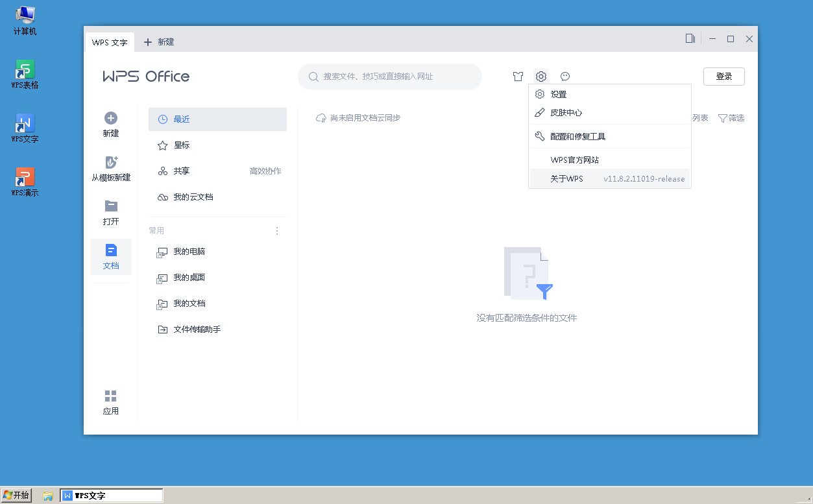The width and height of the screenshot is (813, 504).
Task: Choose 皮肤中心 from the dropdown menu
Action: click(610, 113)
